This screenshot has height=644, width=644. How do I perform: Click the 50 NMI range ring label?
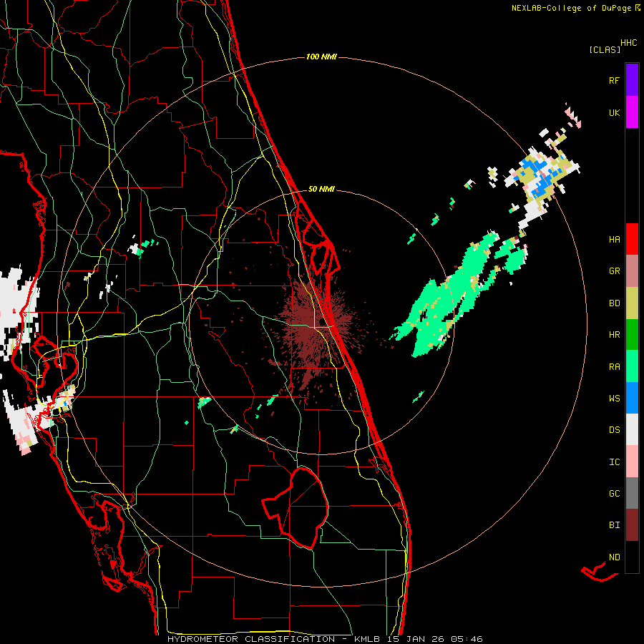point(321,189)
